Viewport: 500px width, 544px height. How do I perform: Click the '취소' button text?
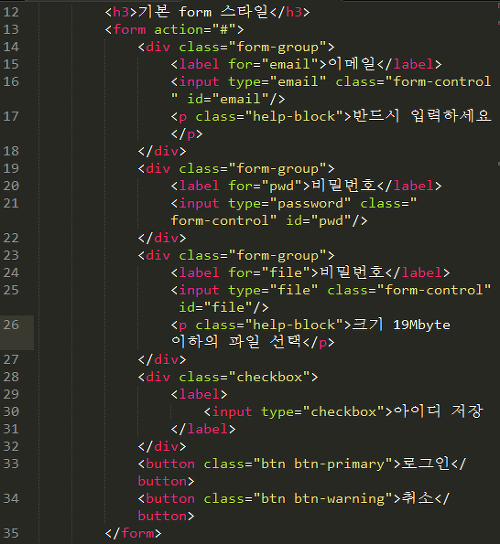coord(417,498)
